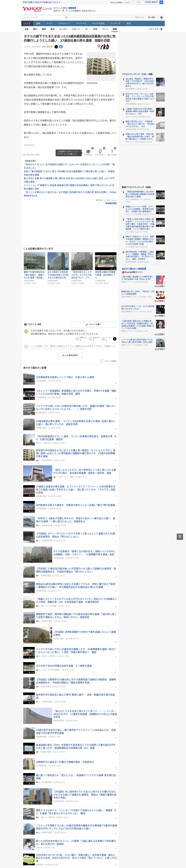The height and width of the screenshot is (868, 186).
Task: Dismiss the 元従業員男性を監禁 recommended article
Action: point(115,383)
